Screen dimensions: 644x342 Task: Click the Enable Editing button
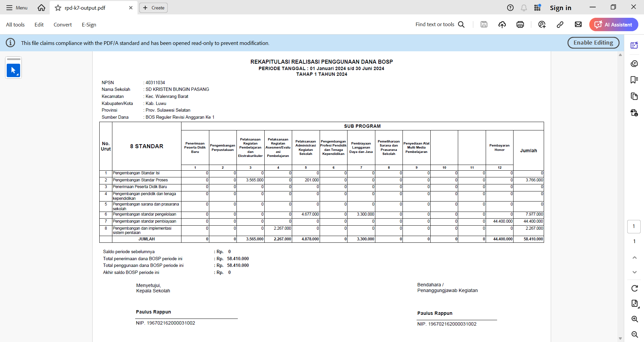pos(593,43)
